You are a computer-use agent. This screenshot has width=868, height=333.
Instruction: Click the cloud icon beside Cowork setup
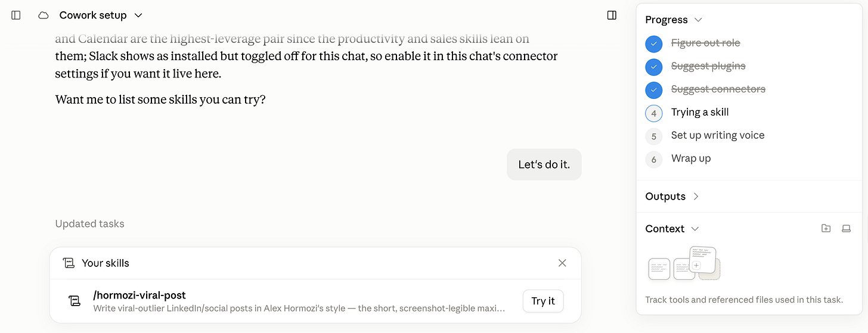pos(43,15)
